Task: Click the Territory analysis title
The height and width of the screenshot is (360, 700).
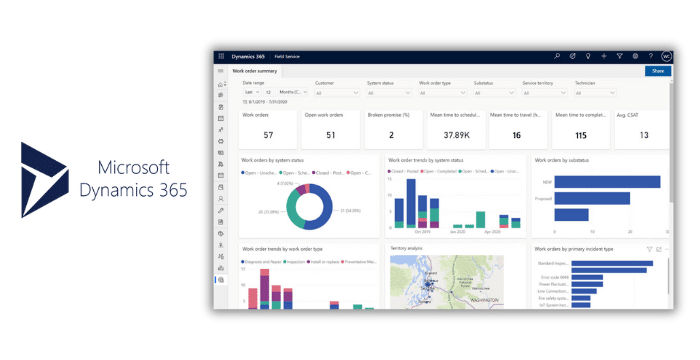Action: (406, 248)
